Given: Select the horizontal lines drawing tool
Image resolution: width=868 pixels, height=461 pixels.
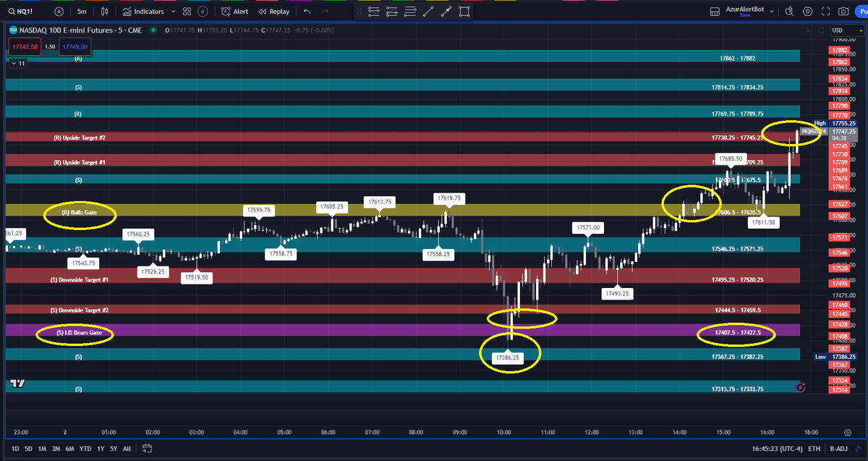Looking at the screenshot, I should click(410, 11).
